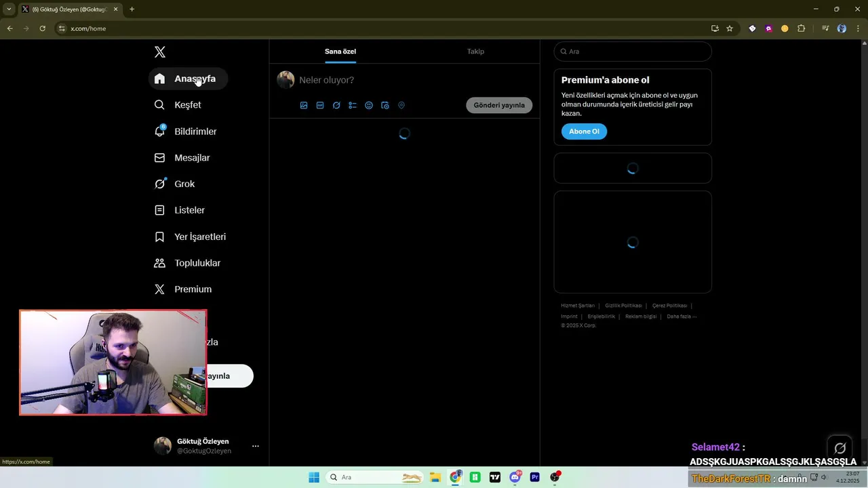Open yellow circle extension icon

(785, 28)
